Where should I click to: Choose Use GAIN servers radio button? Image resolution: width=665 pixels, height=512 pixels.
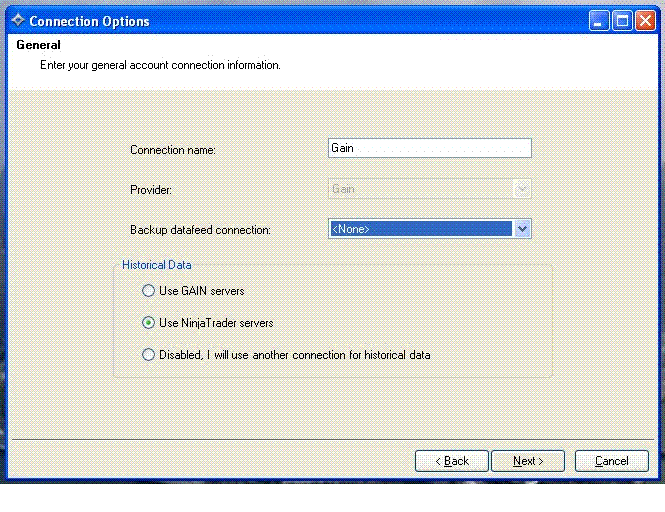[148, 291]
